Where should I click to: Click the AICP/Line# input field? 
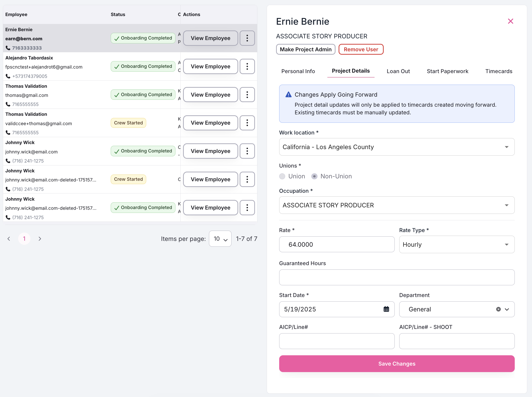click(x=336, y=341)
